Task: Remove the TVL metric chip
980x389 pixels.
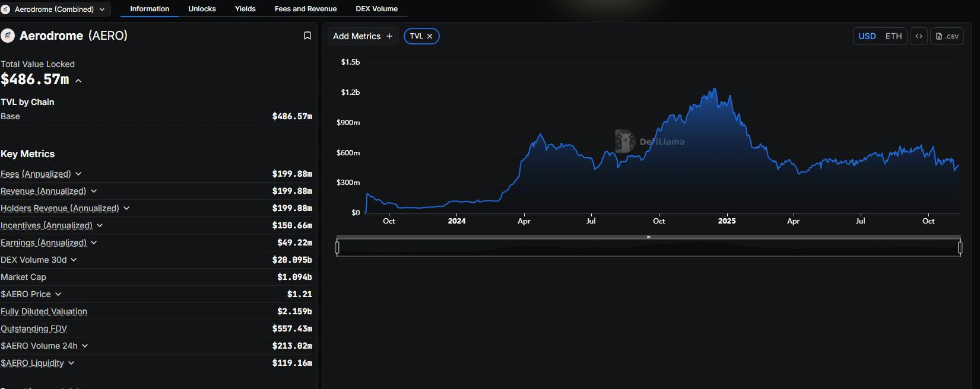Action: coord(430,36)
